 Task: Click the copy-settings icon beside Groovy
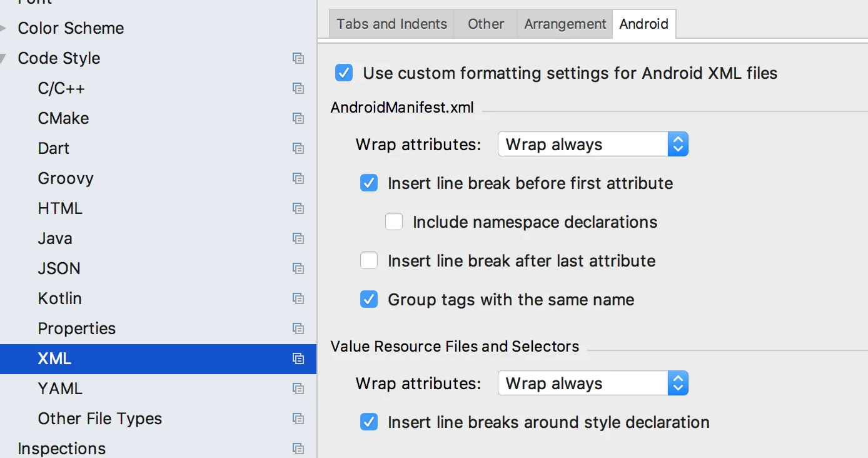coord(298,178)
